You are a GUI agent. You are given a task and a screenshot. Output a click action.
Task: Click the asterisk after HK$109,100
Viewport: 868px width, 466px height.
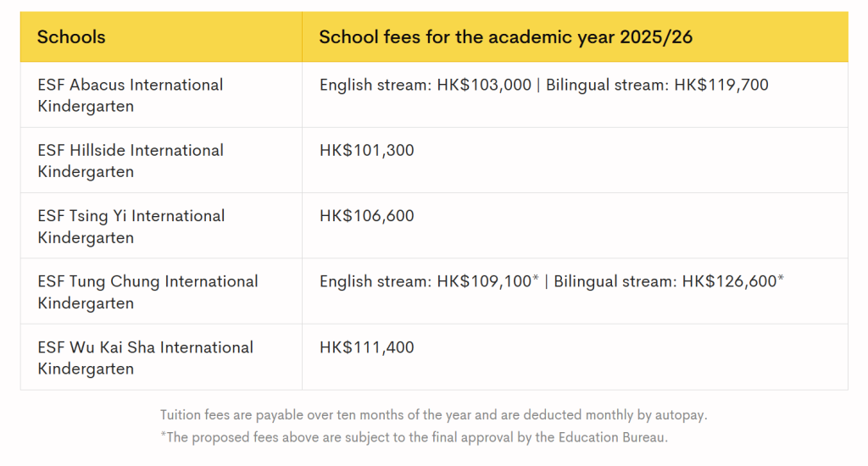point(536,278)
